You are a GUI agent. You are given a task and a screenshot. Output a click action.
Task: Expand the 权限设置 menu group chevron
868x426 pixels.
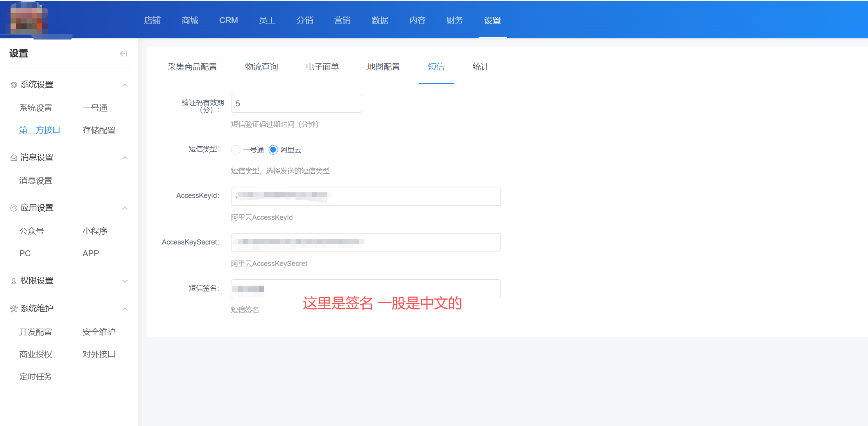pyautogui.click(x=125, y=281)
